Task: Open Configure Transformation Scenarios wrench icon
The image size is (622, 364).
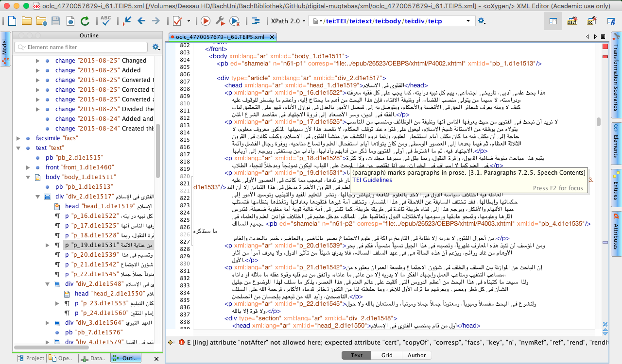Action: [x=220, y=21]
